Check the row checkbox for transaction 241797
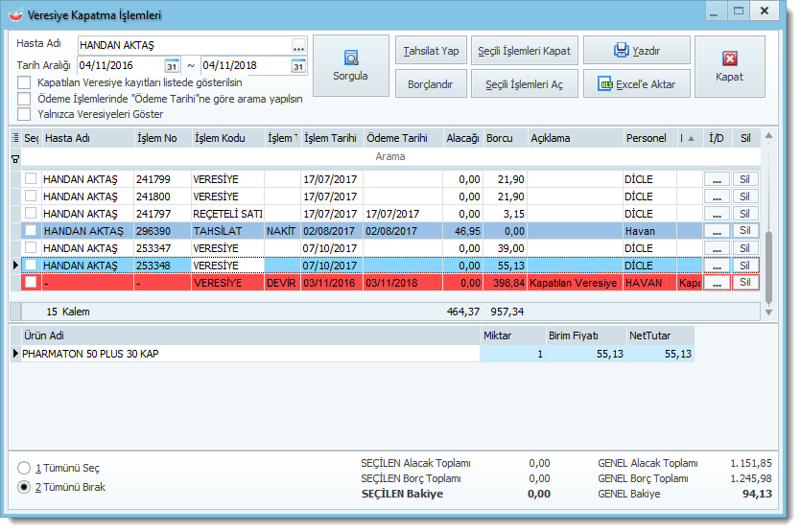 point(31,214)
